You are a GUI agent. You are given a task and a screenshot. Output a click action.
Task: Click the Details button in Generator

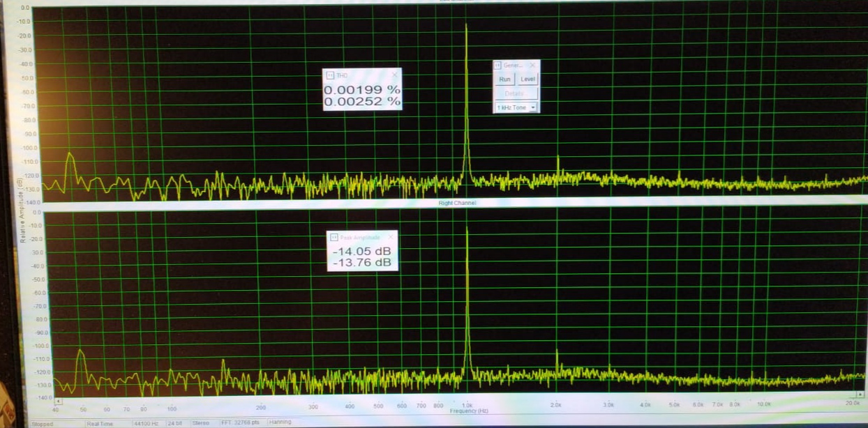515,93
